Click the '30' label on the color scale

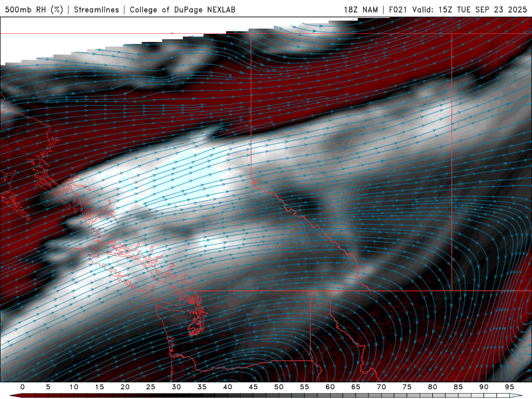tap(176, 387)
